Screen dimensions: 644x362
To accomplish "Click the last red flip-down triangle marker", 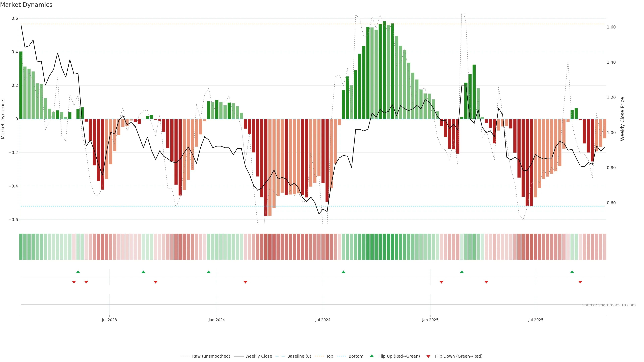I will click(580, 282).
